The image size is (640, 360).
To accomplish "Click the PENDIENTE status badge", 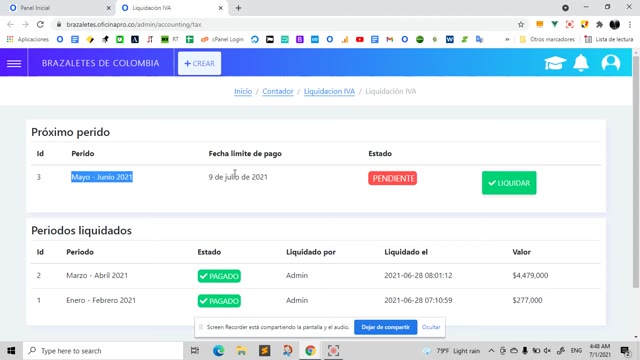I will (392, 178).
